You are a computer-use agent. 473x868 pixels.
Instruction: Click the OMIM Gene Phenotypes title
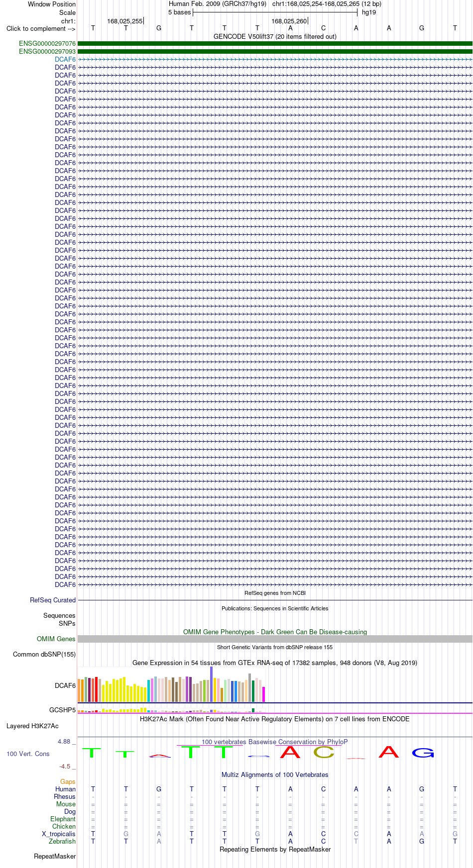(x=275, y=632)
